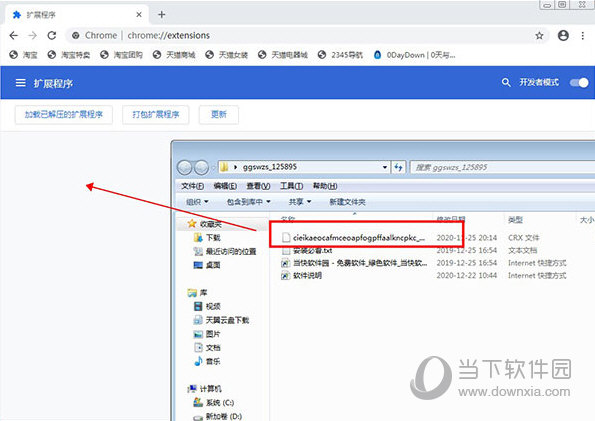Image resolution: width=595 pixels, height=421 pixels.
Task: Click the Chrome forward arrow
Action: coord(33,35)
